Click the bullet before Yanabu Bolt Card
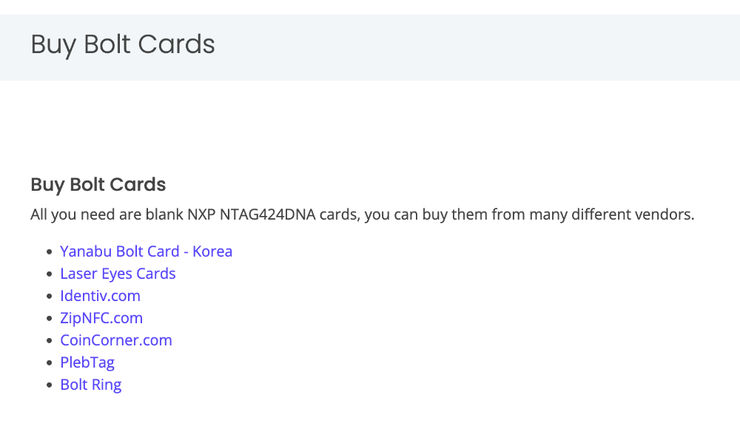Viewport: 740px width, 423px height. 49,252
